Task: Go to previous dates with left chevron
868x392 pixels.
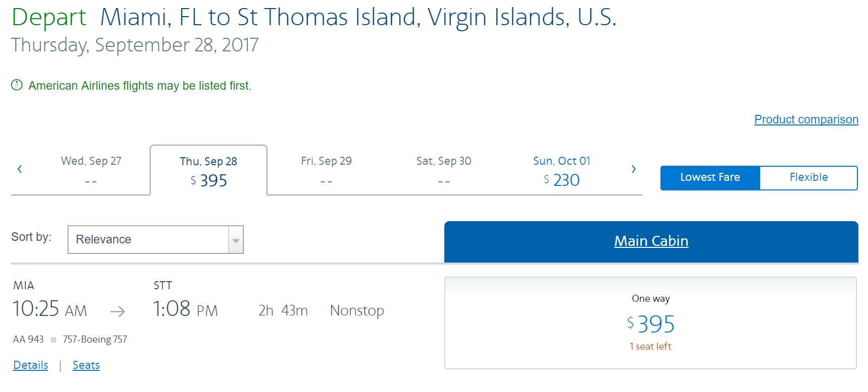Action: click(x=20, y=169)
